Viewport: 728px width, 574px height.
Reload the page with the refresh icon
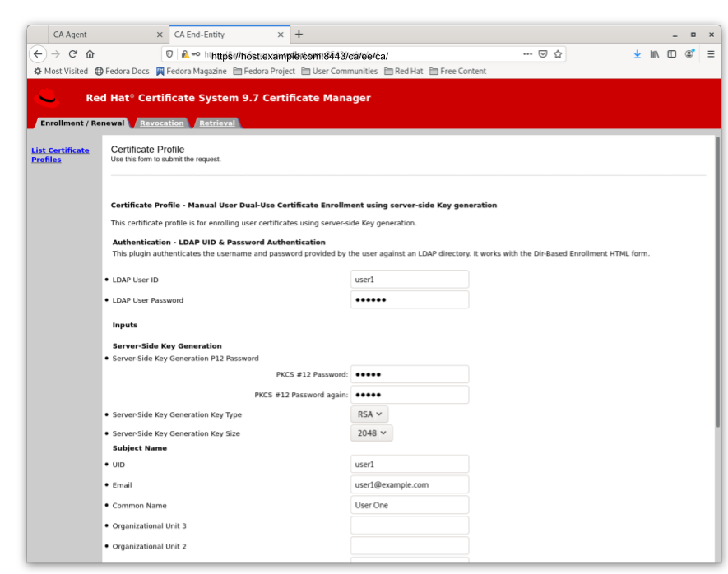click(72, 54)
